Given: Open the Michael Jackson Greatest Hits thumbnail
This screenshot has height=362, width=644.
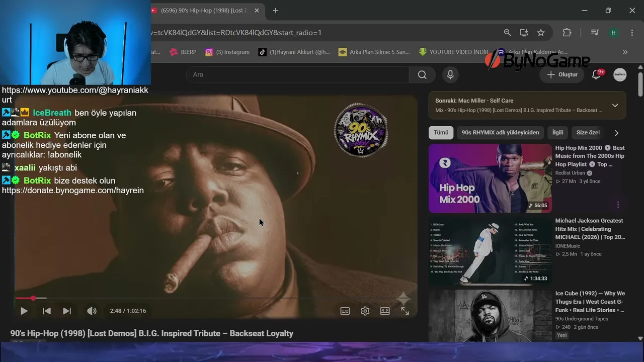Looking at the screenshot, I should point(490,251).
